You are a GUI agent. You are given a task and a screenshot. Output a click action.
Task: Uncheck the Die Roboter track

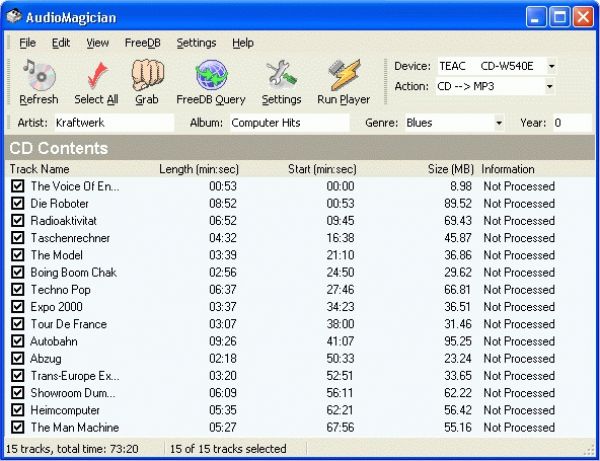point(17,203)
